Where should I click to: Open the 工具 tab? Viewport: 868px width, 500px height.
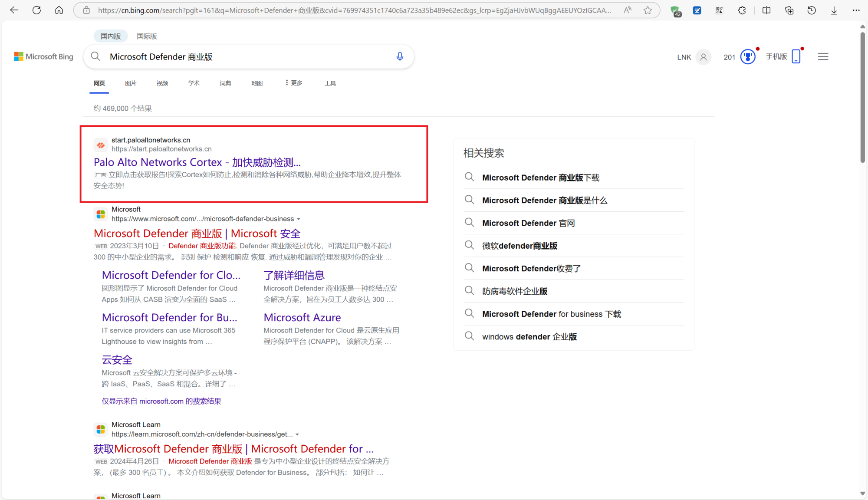(x=330, y=82)
